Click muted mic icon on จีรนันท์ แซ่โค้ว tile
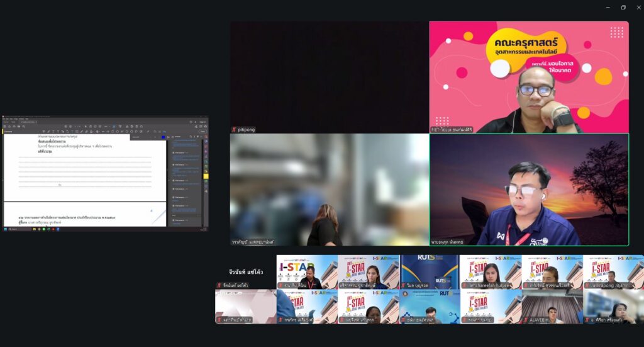 point(218,285)
